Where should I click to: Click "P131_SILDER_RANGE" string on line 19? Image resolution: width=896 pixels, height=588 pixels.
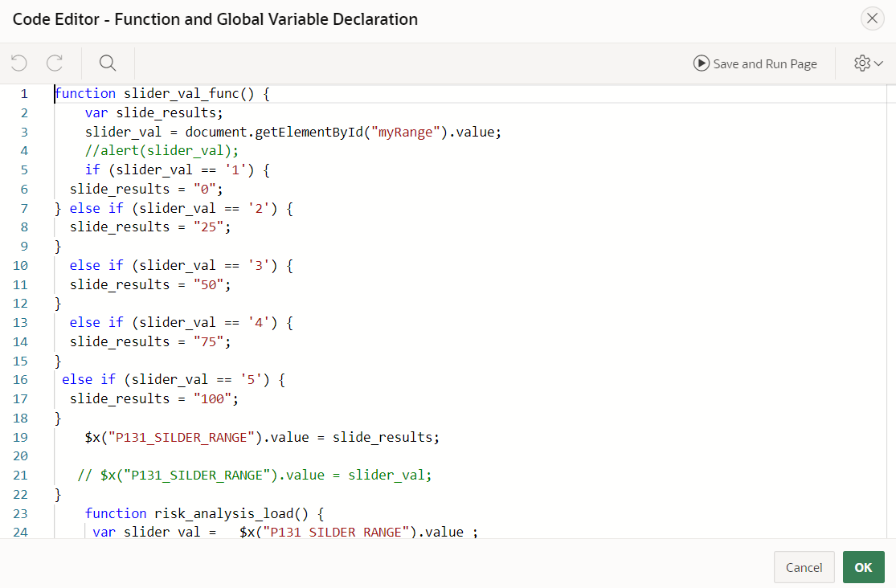(x=181, y=438)
